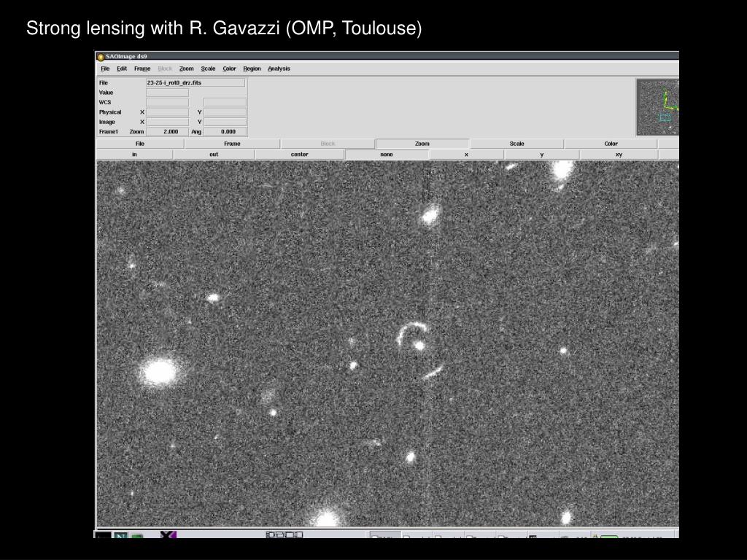Open the Color menu in menu bar
Screen dimensions: 747x560
(229, 69)
